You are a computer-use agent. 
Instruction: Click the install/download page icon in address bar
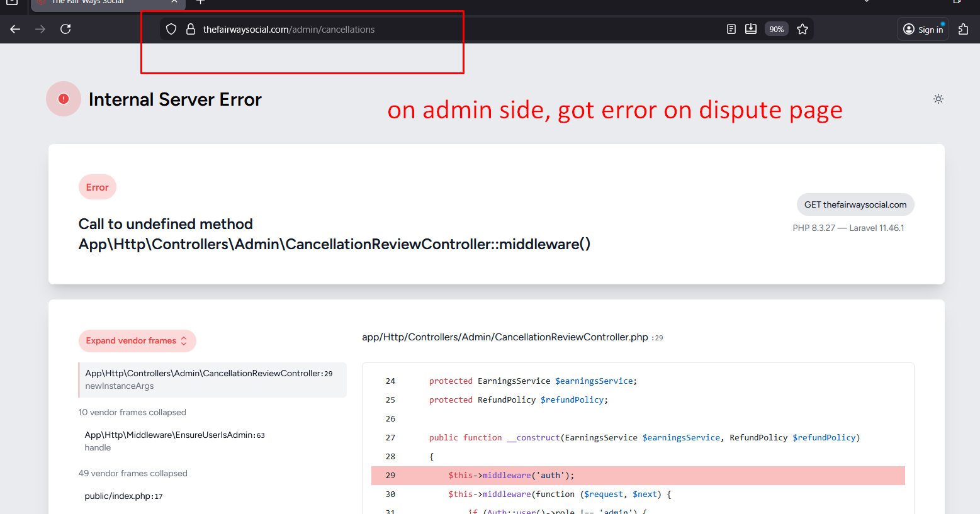click(x=751, y=29)
